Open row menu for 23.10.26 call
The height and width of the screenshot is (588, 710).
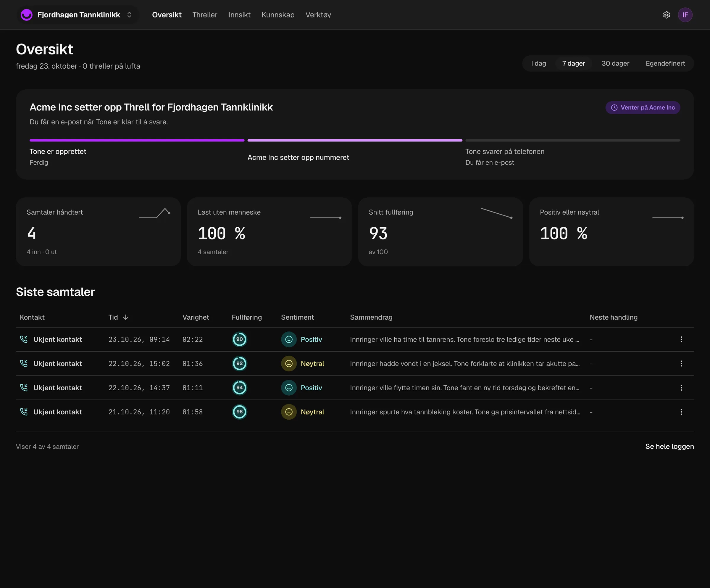click(681, 339)
